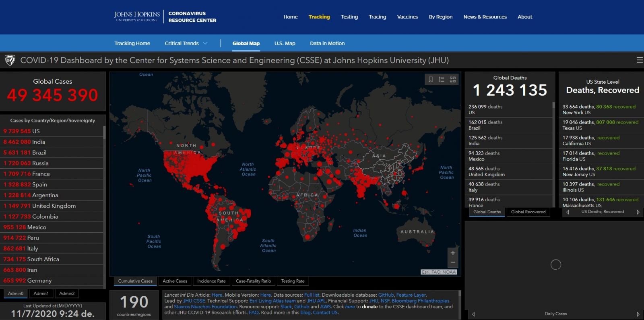Select the Case-Fatality Ratio map tab
This screenshot has height=320, width=644.
click(253, 281)
